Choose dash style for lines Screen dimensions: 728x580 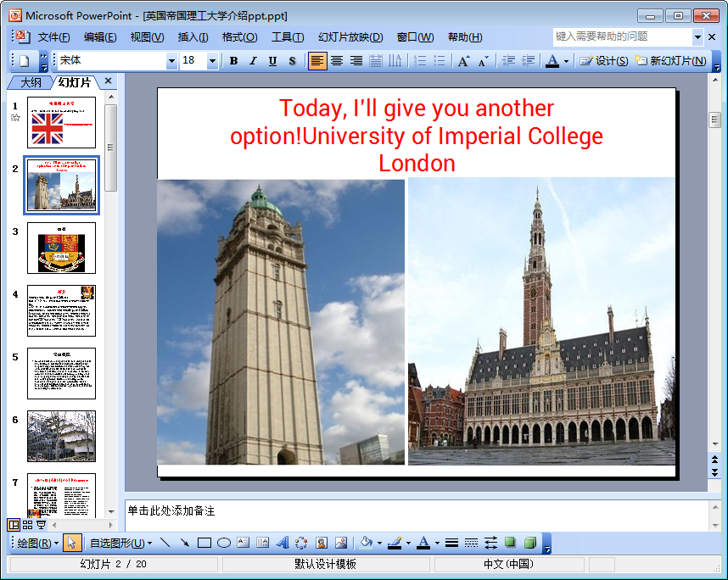click(471, 543)
